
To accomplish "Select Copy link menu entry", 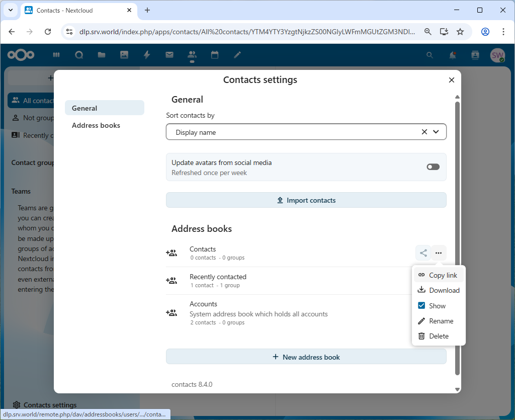I will click(439, 275).
